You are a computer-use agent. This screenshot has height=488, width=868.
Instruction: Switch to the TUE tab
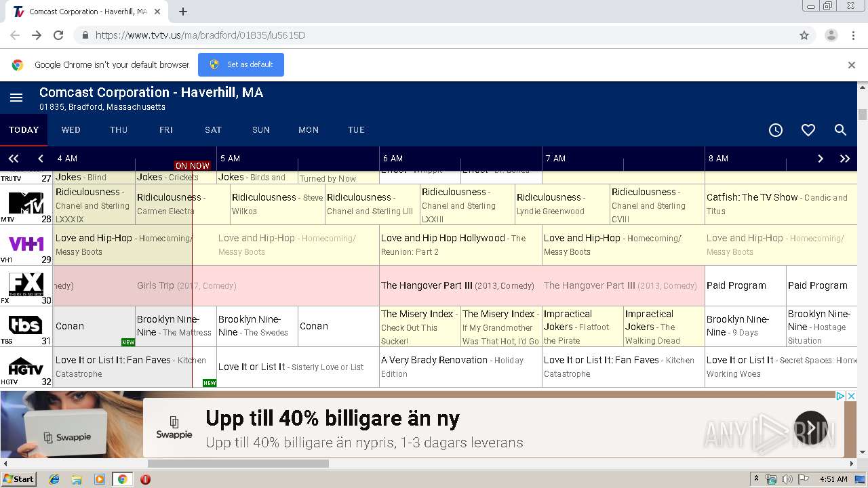pyautogui.click(x=356, y=130)
